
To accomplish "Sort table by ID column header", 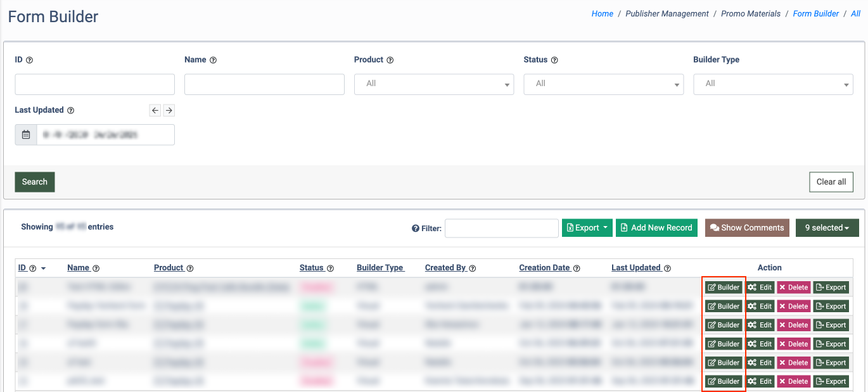I will click(22, 268).
